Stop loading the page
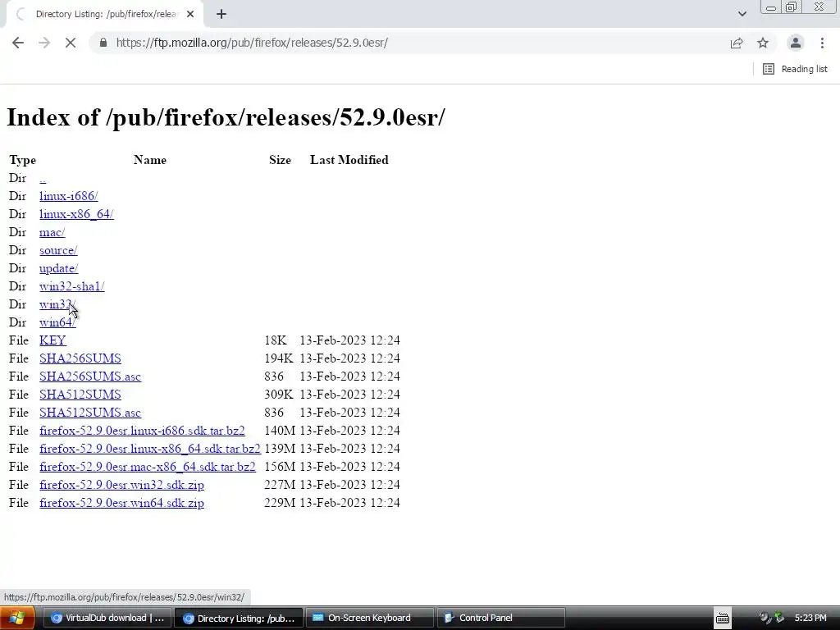Viewport: 840px width, 630px height. pos(71,43)
